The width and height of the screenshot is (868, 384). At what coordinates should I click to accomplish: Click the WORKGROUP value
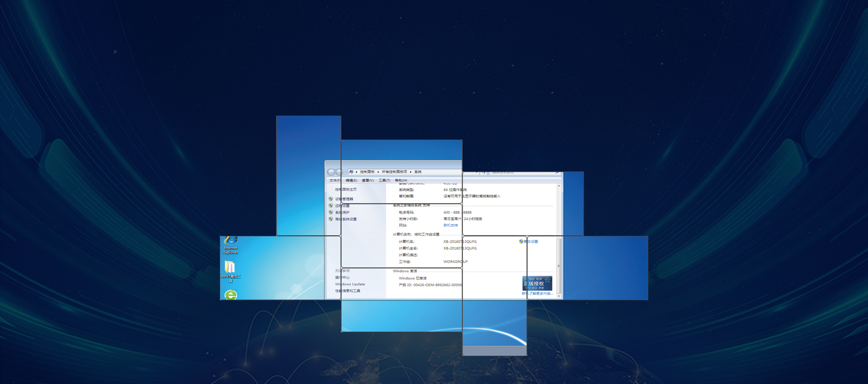coord(455,262)
